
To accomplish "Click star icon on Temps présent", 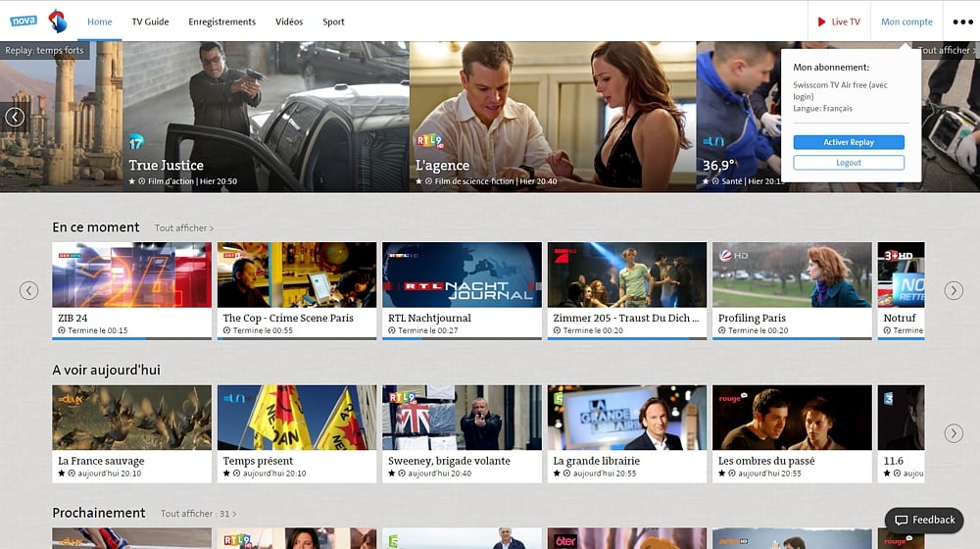I will 226,474.
